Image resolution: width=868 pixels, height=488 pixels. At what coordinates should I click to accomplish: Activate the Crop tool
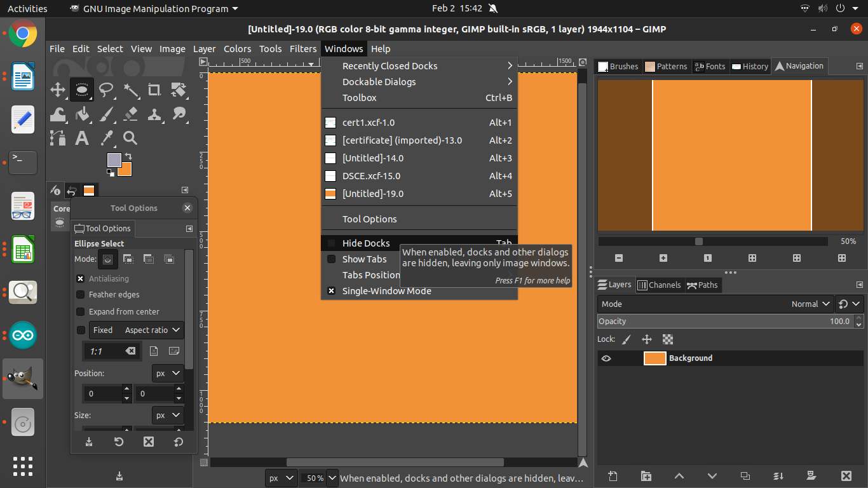(x=154, y=90)
